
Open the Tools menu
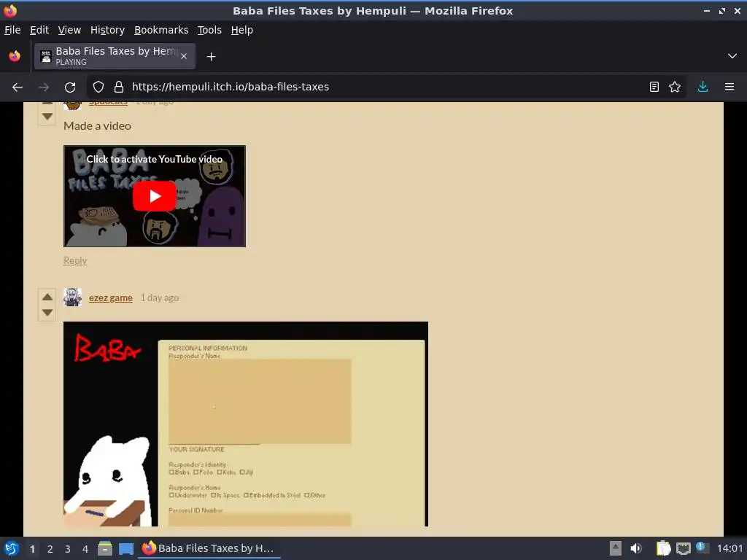pyautogui.click(x=209, y=30)
